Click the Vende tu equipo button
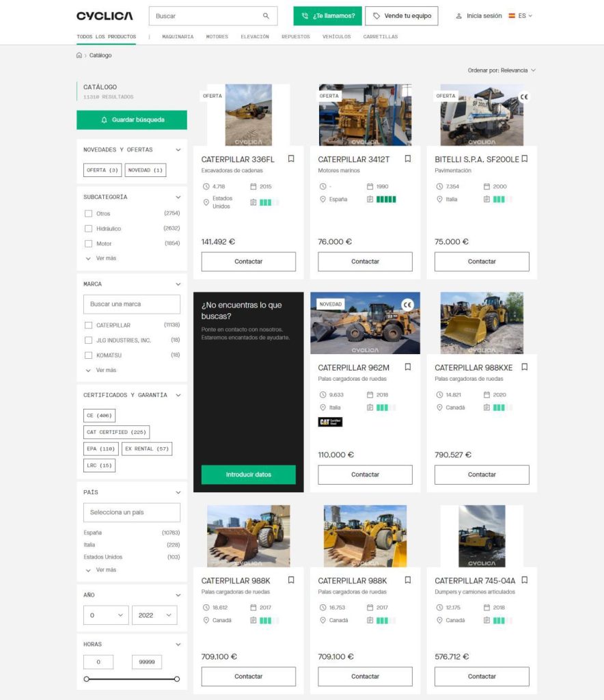This screenshot has width=604, height=700. point(402,16)
